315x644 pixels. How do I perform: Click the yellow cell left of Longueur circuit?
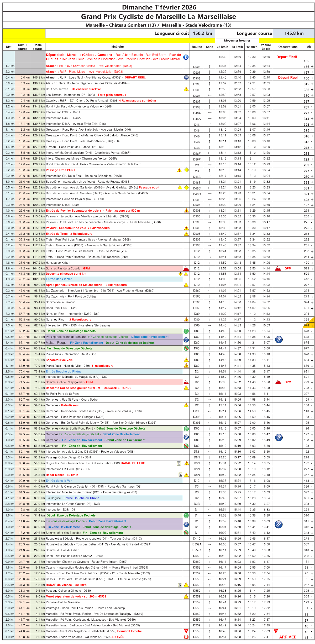[24, 33]
